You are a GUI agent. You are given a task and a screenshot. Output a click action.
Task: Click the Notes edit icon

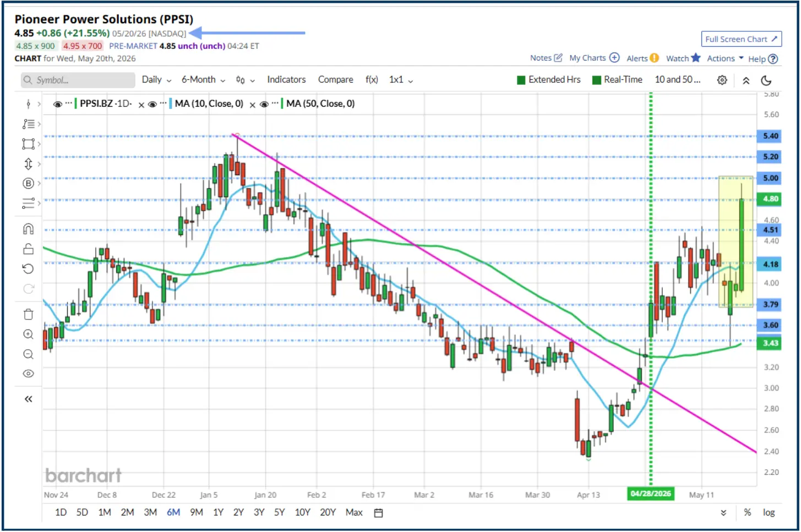(558, 58)
